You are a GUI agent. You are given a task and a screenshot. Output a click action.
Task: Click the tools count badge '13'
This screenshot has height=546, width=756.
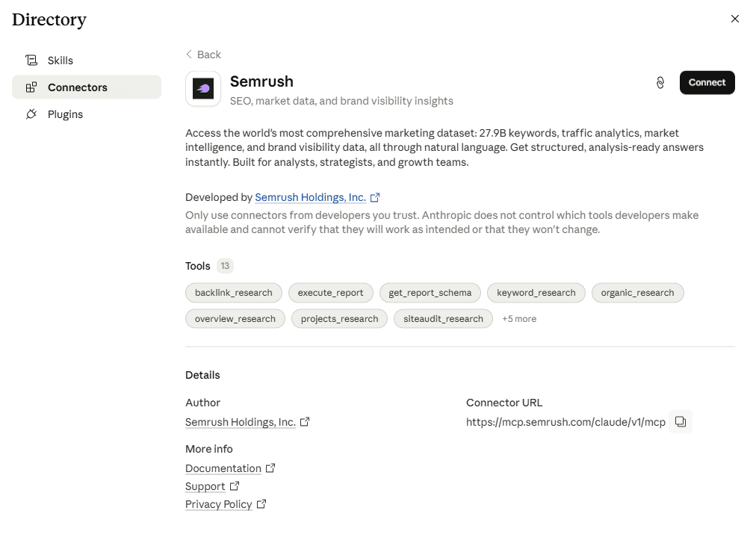[225, 265]
